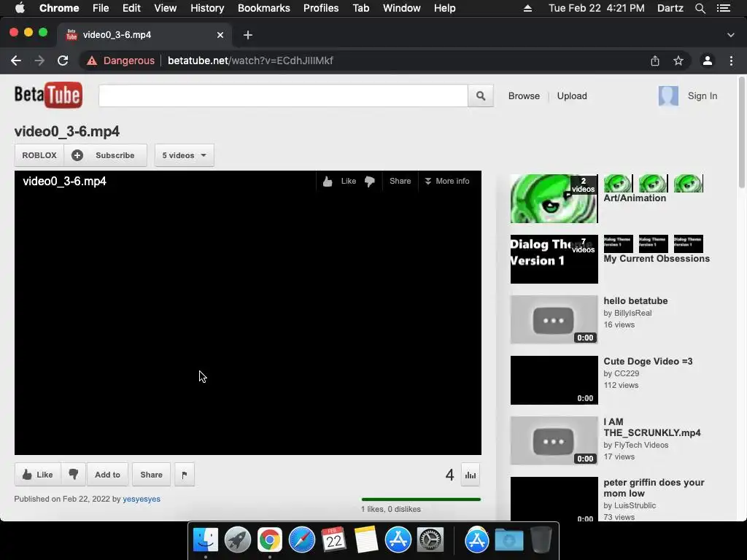This screenshot has height=560, width=747.
Task: Open the History menu
Action: 206,8
